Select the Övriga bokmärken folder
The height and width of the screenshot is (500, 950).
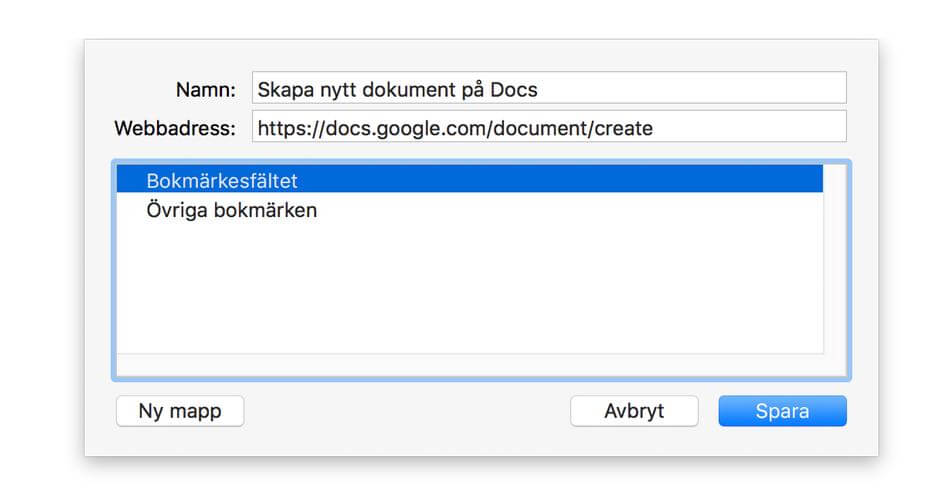point(231,211)
